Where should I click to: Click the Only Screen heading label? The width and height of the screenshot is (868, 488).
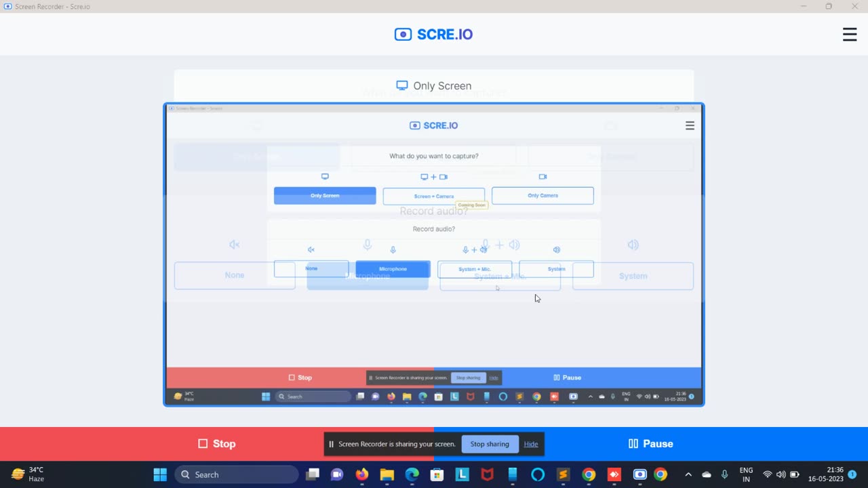click(434, 86)
